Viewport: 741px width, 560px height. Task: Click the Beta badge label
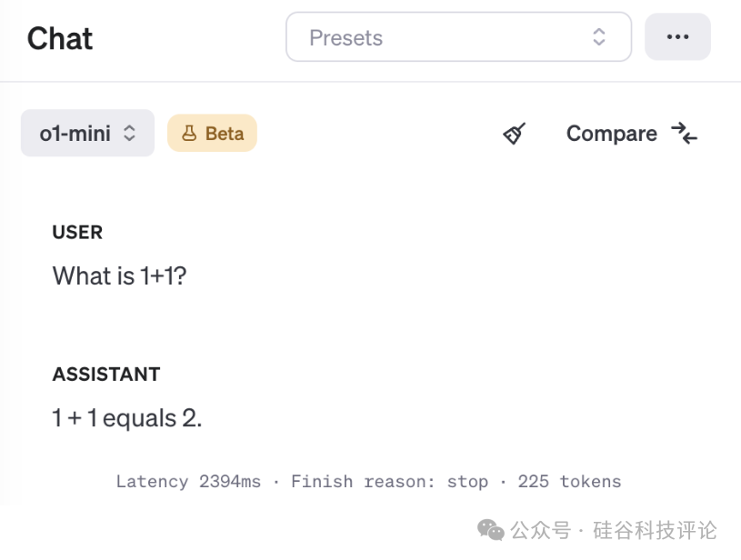pyautogui.click(x=224, y=134)
